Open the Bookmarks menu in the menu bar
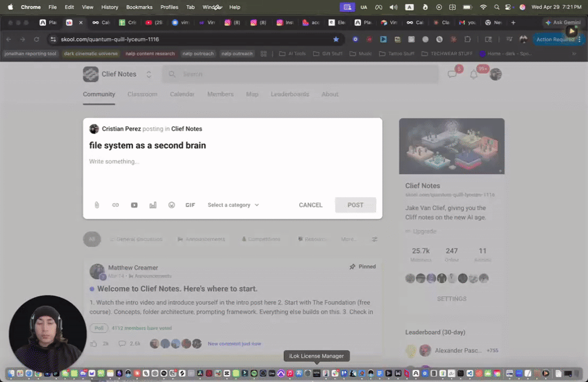The width and height of the screenshot is (588, 382). tap(139, 7)
